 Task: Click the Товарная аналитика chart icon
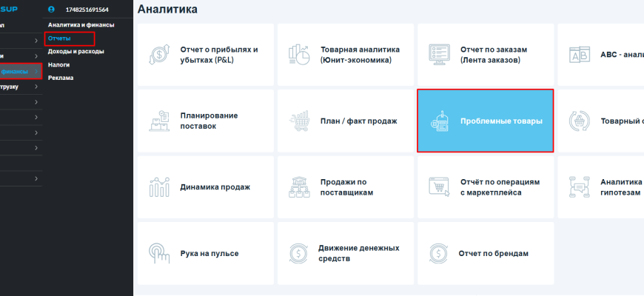(299, 55)
